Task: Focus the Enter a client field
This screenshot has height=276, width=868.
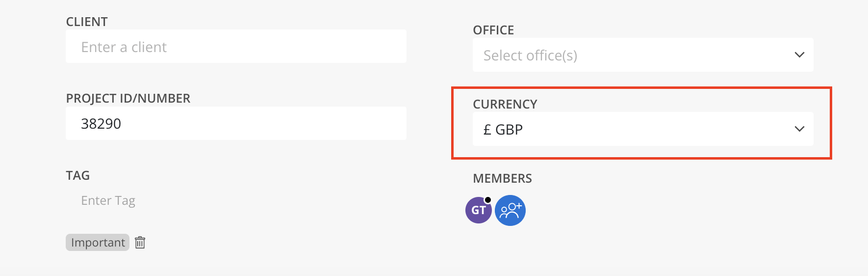Action: [236, 46]
